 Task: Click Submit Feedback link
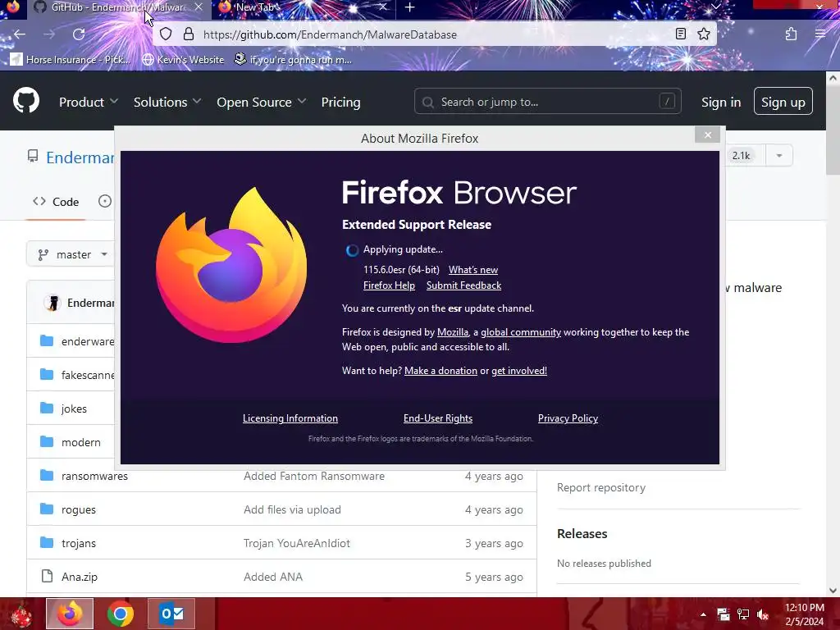pyautogui.click(x=464, y=285)
